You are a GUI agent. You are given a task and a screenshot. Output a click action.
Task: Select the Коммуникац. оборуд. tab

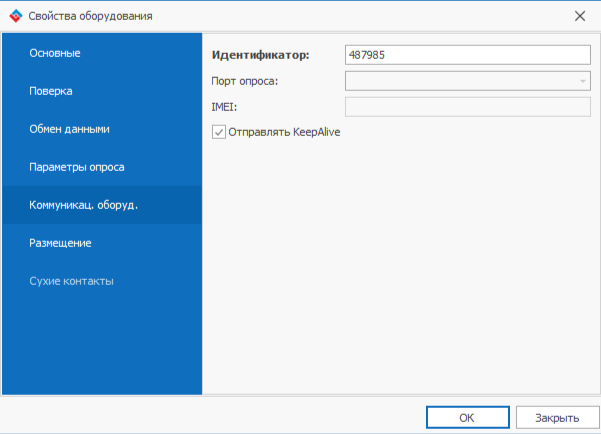pyautogui.click(x=83, y=205)
